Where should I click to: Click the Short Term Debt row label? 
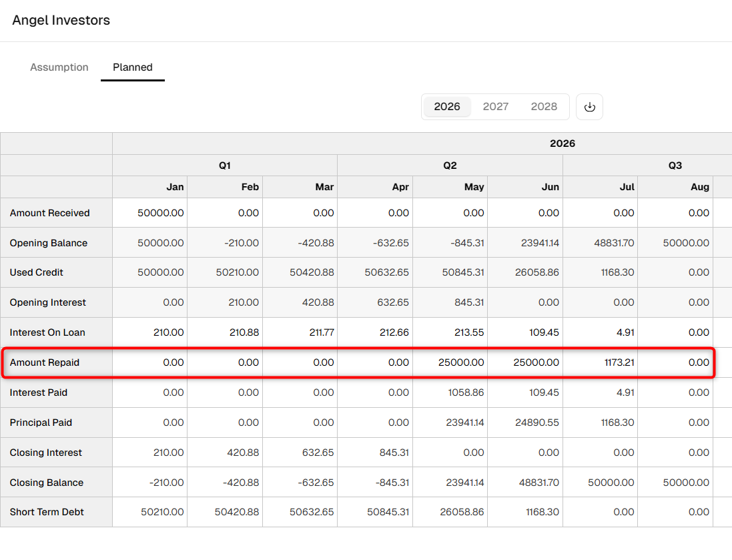47,512
